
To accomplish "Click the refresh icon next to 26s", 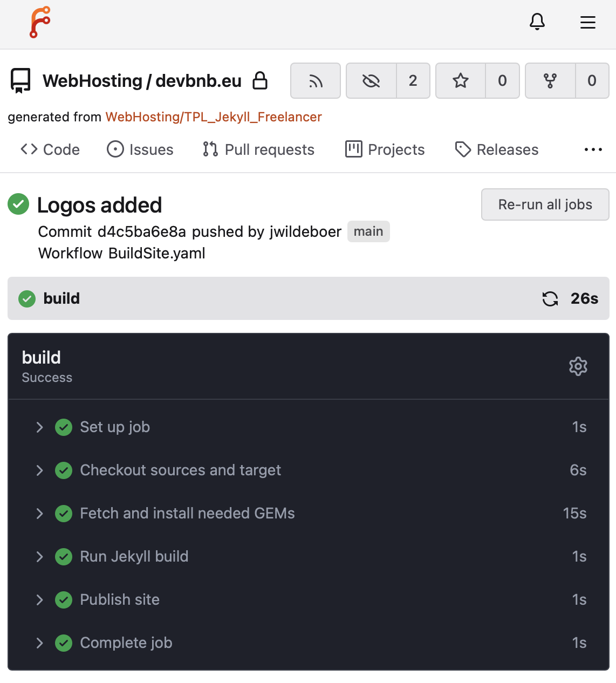I will coord(550,298).
